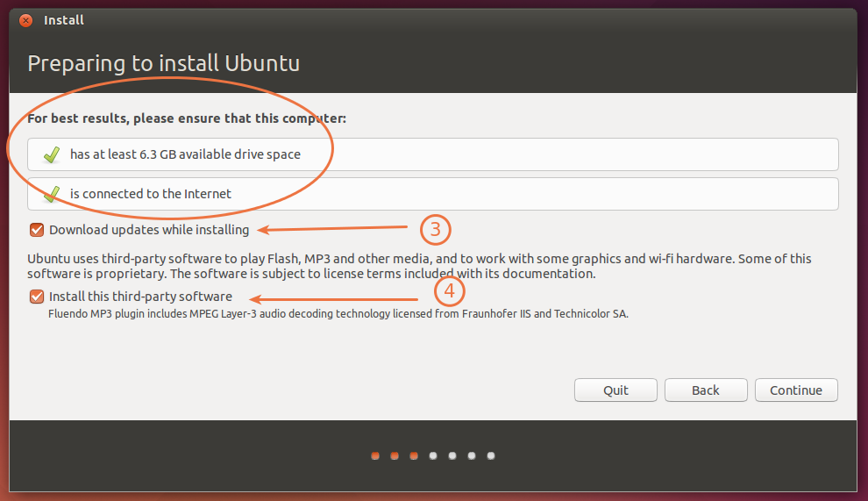The image size is (868, 501).
Task: Click green checkmark beside Internet connection requirement
Action: (x=52, y=194)
